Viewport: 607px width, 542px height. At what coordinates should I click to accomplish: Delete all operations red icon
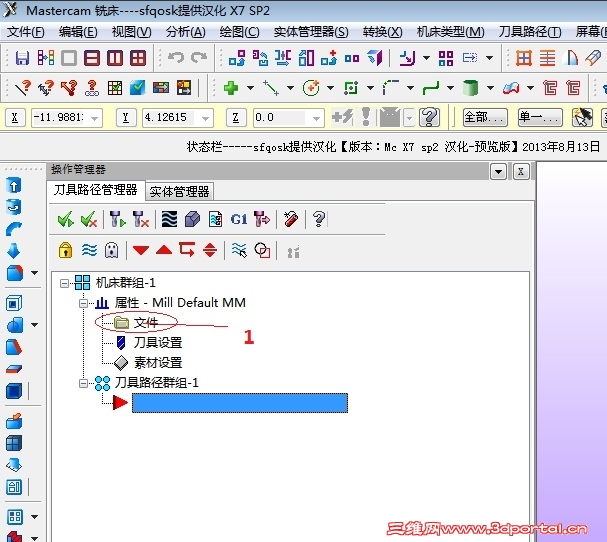pyautogui.click(x=291, y=220)
